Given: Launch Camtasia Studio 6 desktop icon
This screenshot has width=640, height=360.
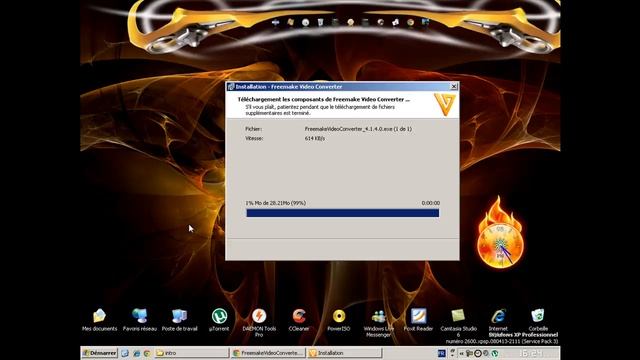Looking at the screenshot, I should 458,322.
